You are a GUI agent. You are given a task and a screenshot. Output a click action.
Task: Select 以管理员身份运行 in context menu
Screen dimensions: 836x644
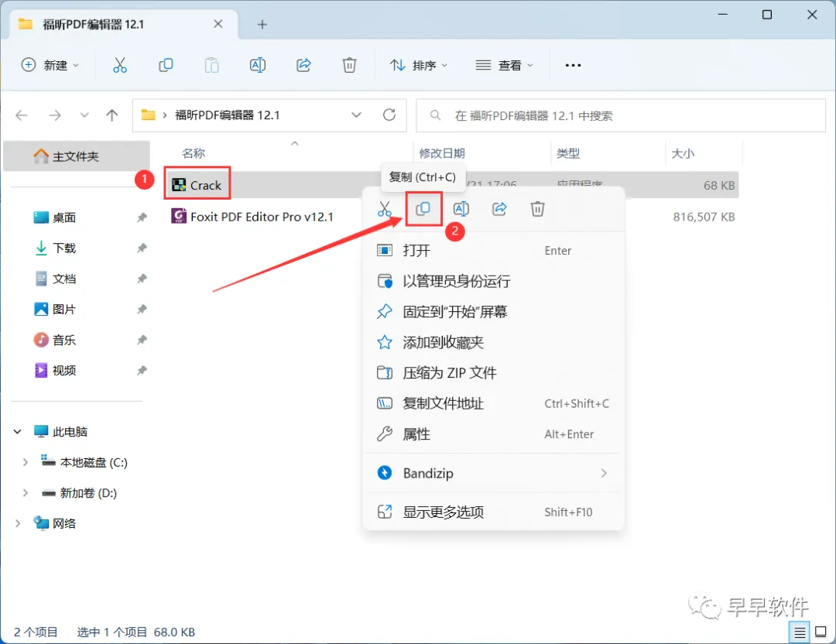(493, 281)
